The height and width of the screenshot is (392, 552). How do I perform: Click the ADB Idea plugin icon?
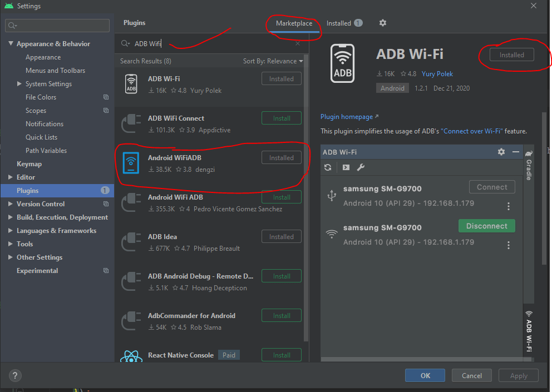tap(131, 242)
